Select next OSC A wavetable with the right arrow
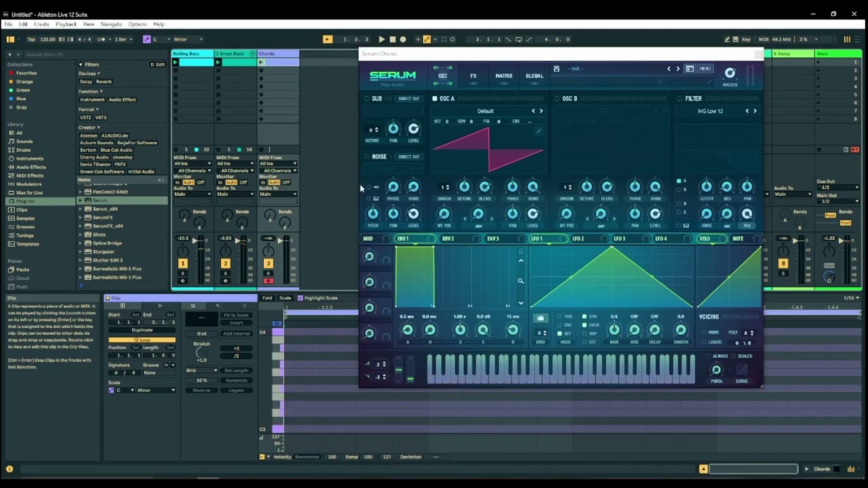The height and width of the screenshot is (488, 868). click(x=541, y=111)
